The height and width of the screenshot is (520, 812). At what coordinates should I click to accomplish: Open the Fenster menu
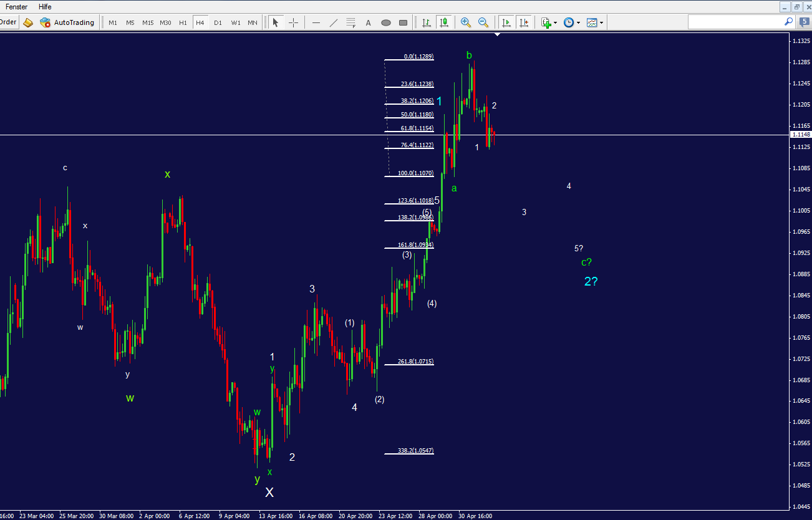tap(16, 7)
